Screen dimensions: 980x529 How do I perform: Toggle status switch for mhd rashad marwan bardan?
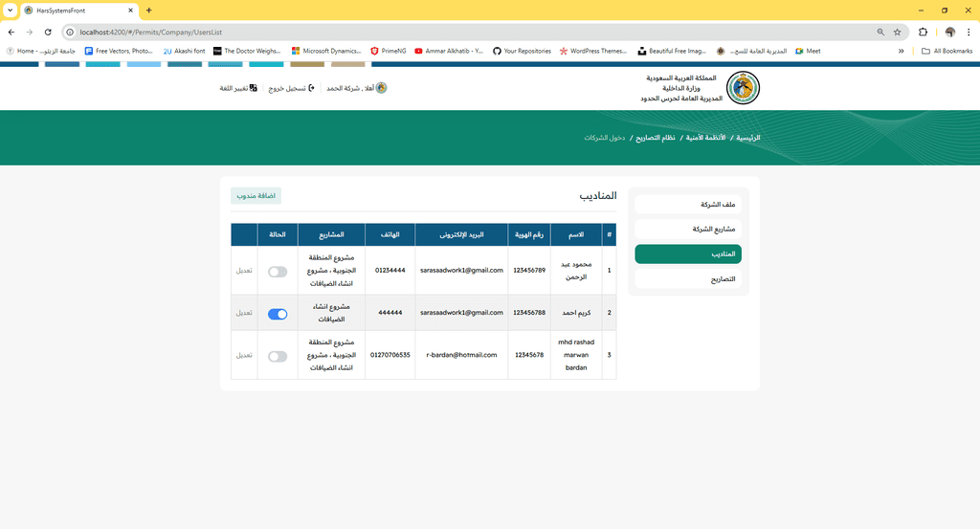pos(278,357)
